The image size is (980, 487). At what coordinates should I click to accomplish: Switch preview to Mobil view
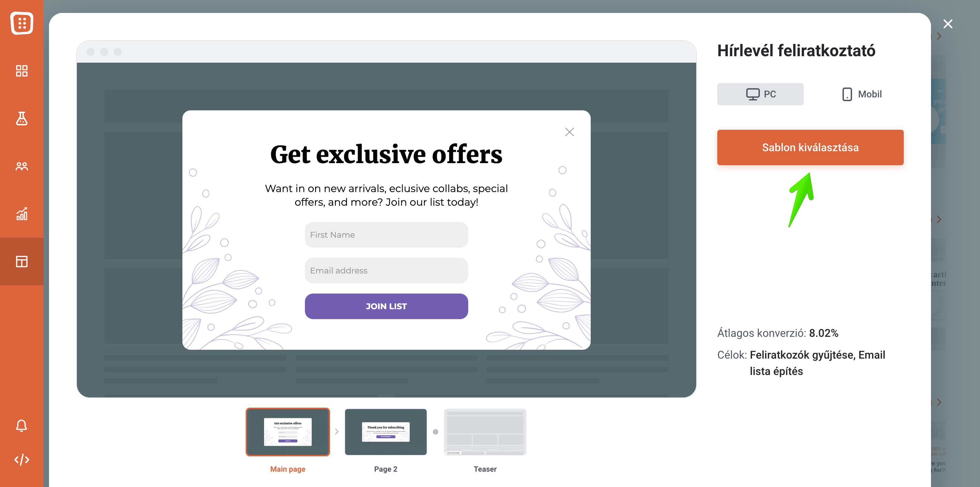862,94
